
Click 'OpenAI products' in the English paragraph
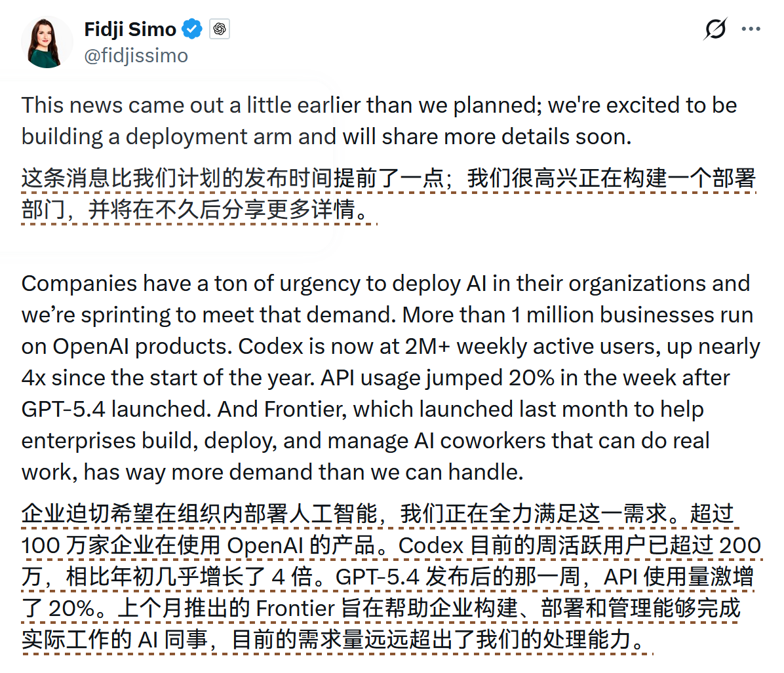142,346
